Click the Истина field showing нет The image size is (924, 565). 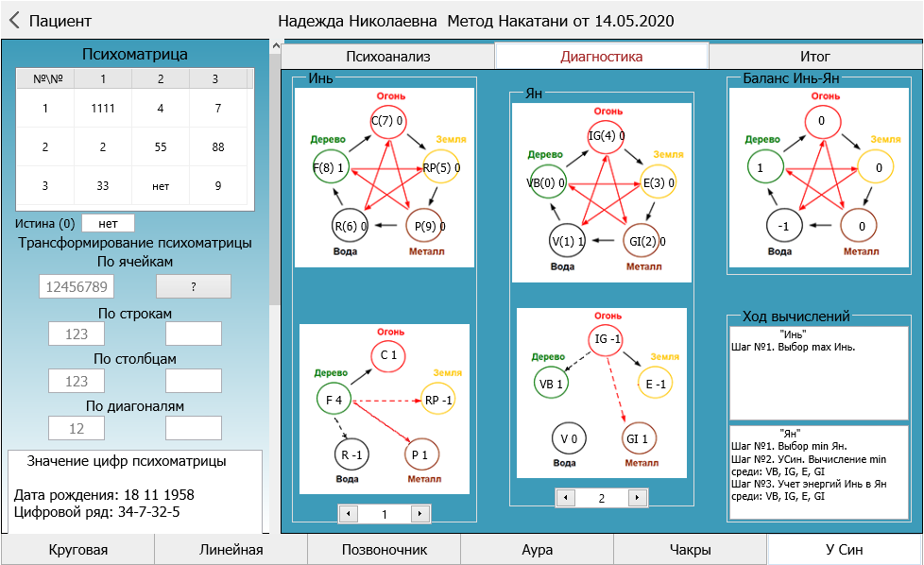(108, 223)
